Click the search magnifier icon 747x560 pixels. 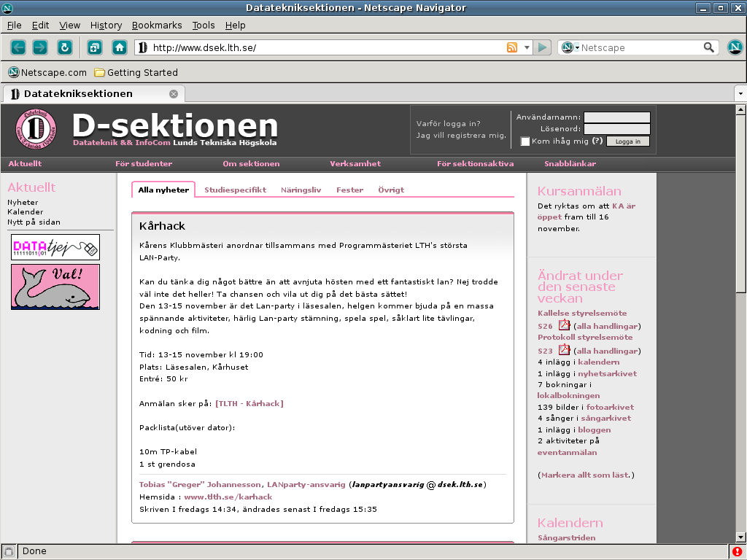(709, 47)
